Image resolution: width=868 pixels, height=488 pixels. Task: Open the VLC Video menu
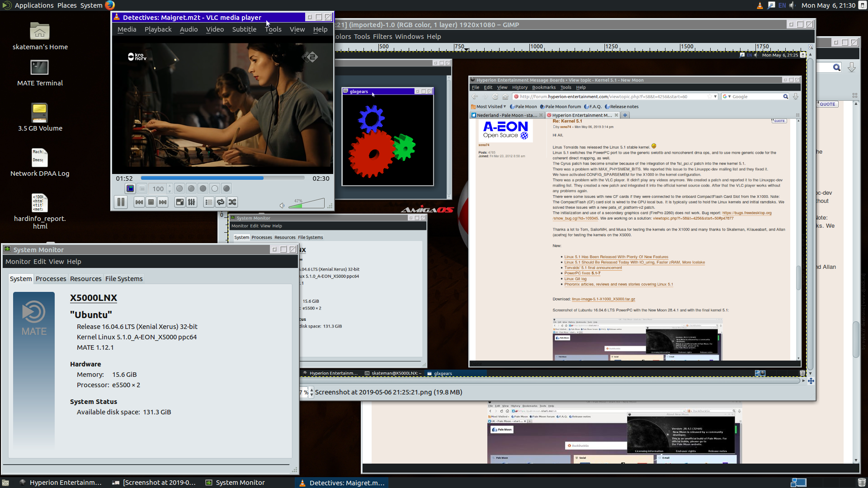[x=215, y=29]
